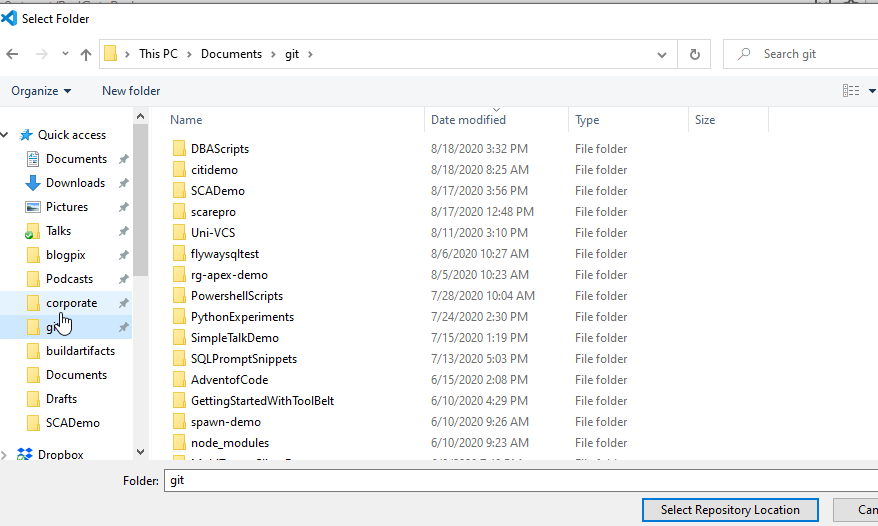Open the Organize menu
Screen dimensions: 878x526
click(41, 91)
